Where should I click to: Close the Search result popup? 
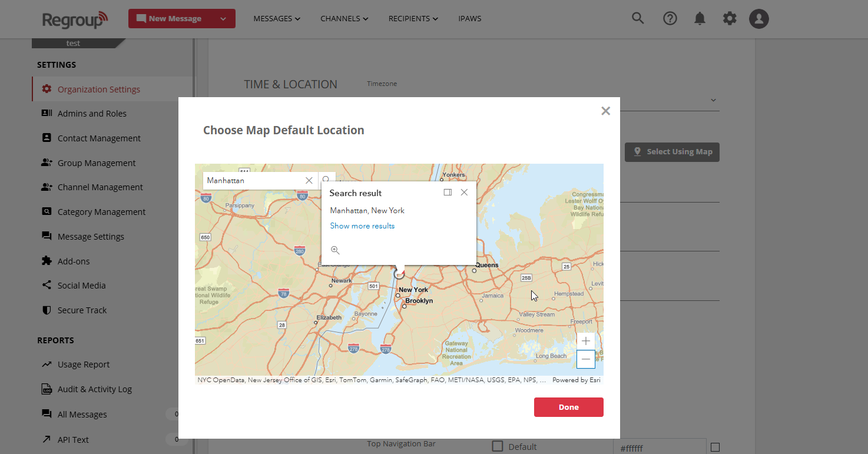464,193
